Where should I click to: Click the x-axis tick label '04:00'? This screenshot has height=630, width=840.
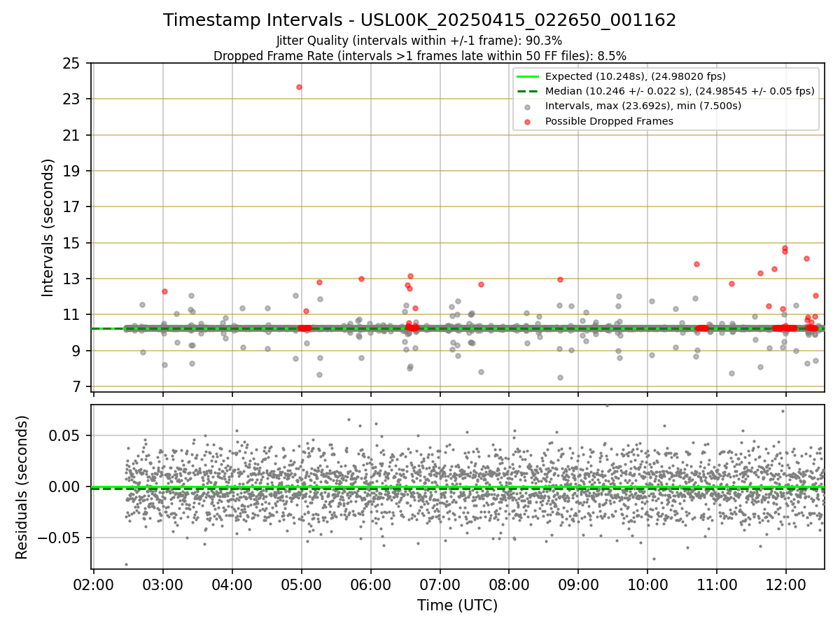pos(232,584)
